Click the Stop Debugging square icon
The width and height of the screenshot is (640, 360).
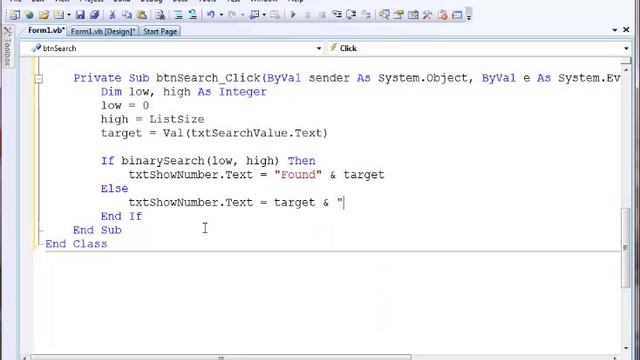pyautogui.click(x=322, y=15)
